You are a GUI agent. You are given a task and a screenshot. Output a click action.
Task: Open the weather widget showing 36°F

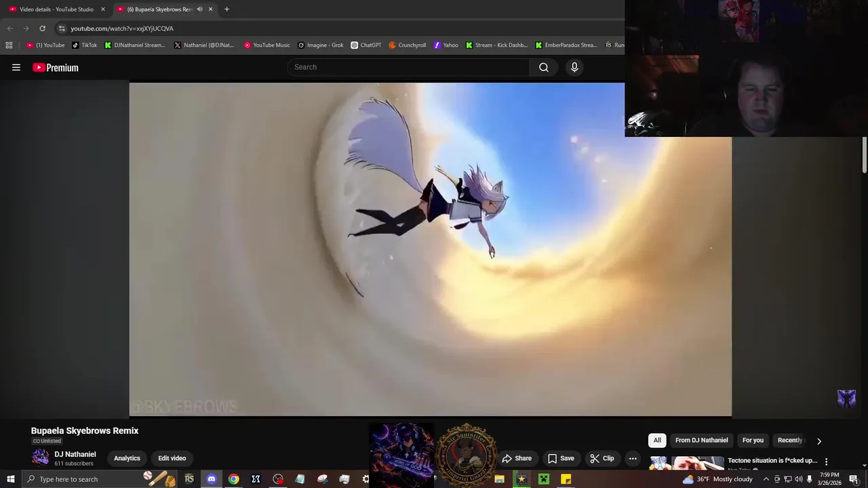click(717, 479)
